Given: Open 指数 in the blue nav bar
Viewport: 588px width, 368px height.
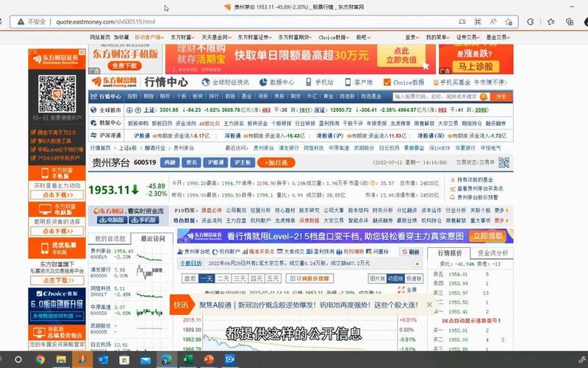Looking at the screenshot, I should click(x=132, y=96).
